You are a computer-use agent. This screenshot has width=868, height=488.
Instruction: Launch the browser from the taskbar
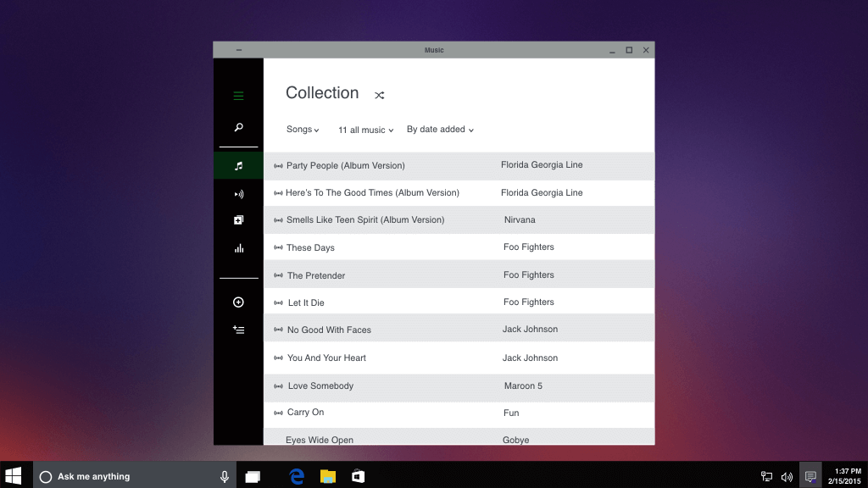click(x=297, y=476)
